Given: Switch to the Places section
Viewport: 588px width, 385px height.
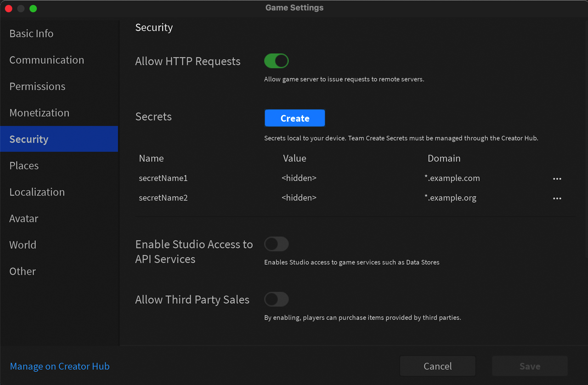Looking at the screenshot, I should [x=23, y=165].
